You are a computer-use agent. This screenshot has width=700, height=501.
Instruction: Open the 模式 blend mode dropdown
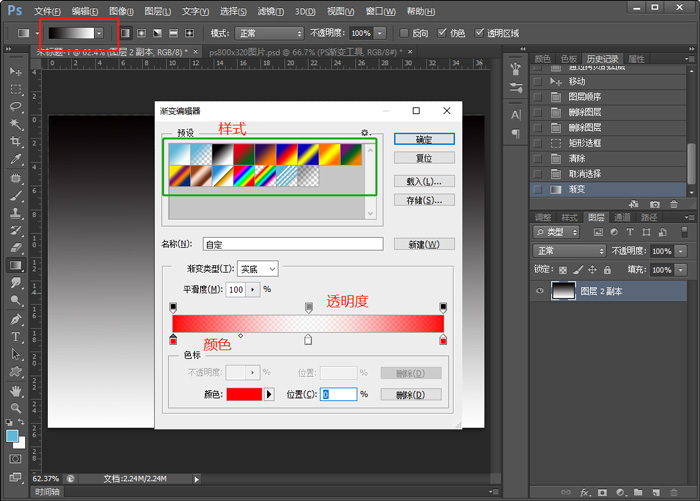click(269, 33)
